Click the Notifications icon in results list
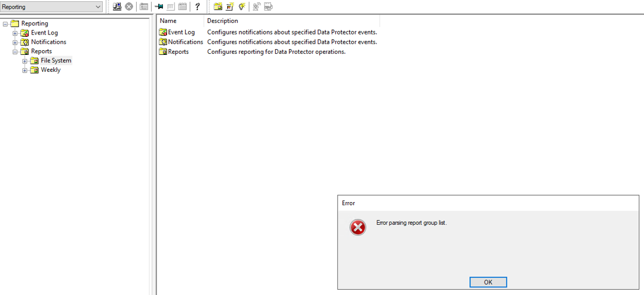The height and width of the screenshot is (295, 644). coord(163,42)
